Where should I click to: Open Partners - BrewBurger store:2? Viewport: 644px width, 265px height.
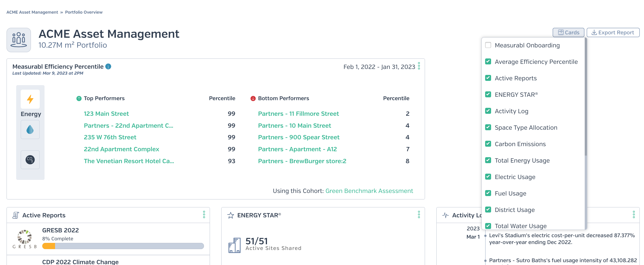pyautogui.click(x=302, y=161)
